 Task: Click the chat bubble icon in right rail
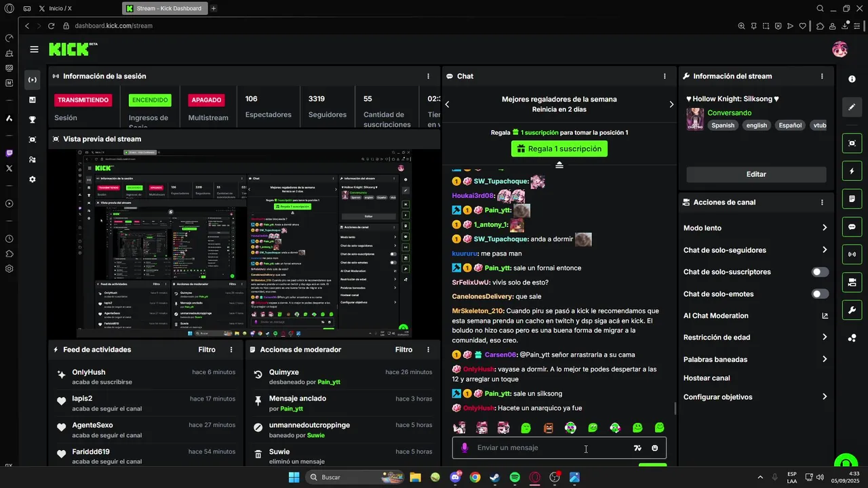pyautogui.click(x=852, y=227)
